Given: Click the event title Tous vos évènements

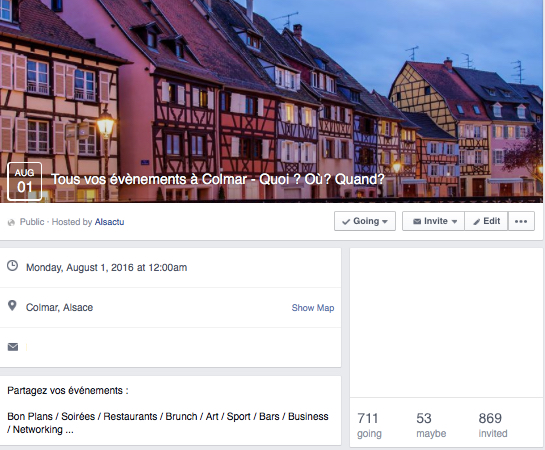Looking at the screenshot, I should [218, 179].
